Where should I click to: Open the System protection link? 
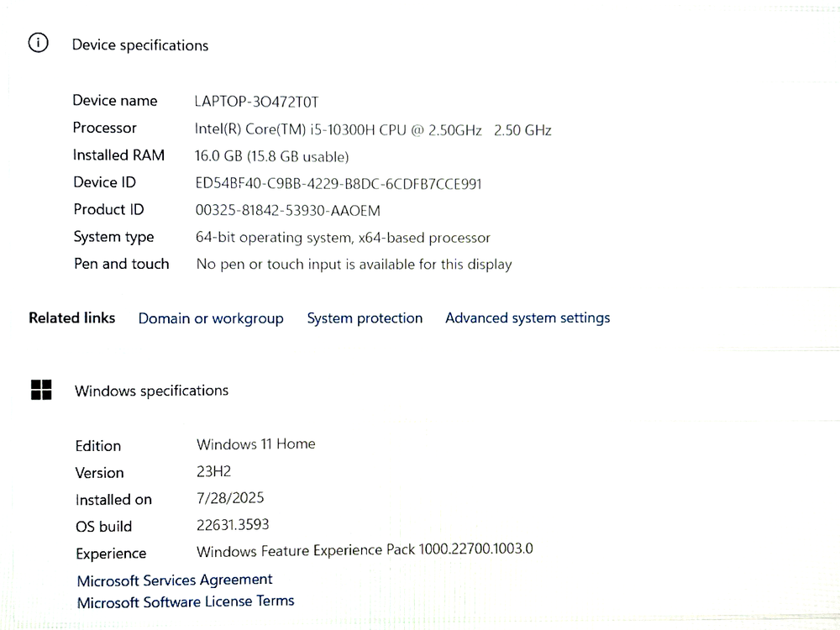click(365, 318)
